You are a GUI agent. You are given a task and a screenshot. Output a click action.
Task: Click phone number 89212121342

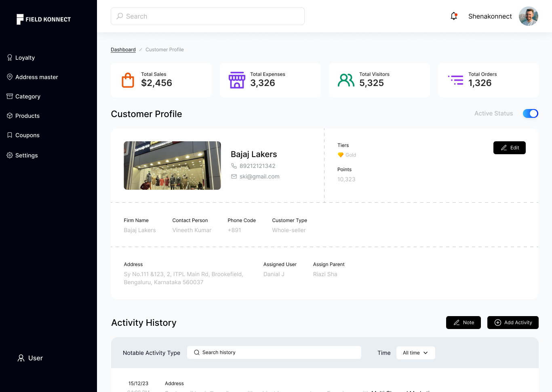pos(257,166)
